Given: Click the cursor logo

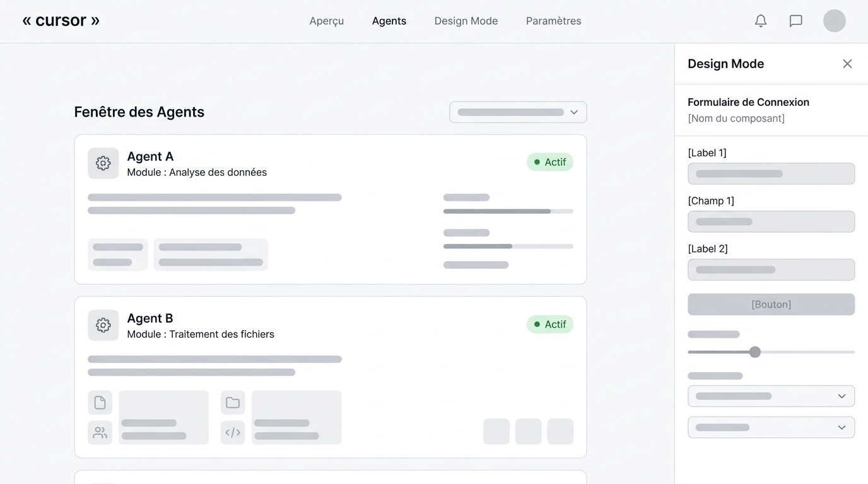Looking at the screenshot, I should (x=61, y=20).
